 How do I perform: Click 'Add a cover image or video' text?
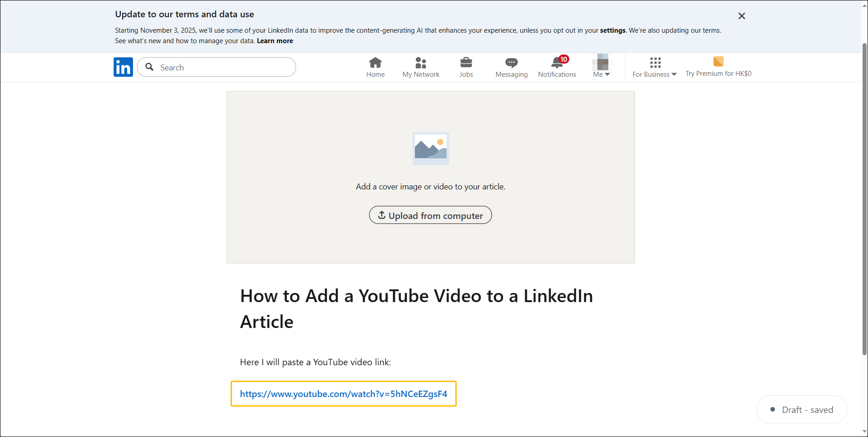pos(430,187)
